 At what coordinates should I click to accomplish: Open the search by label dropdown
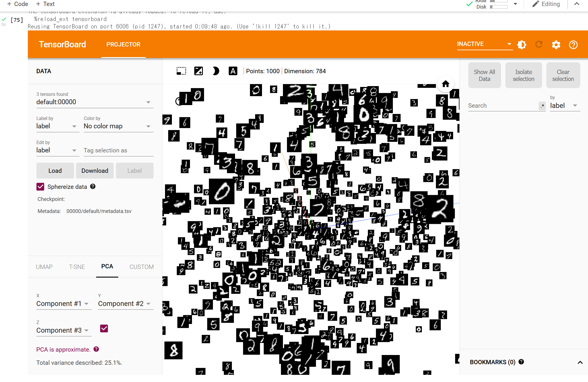coord(565,106)
